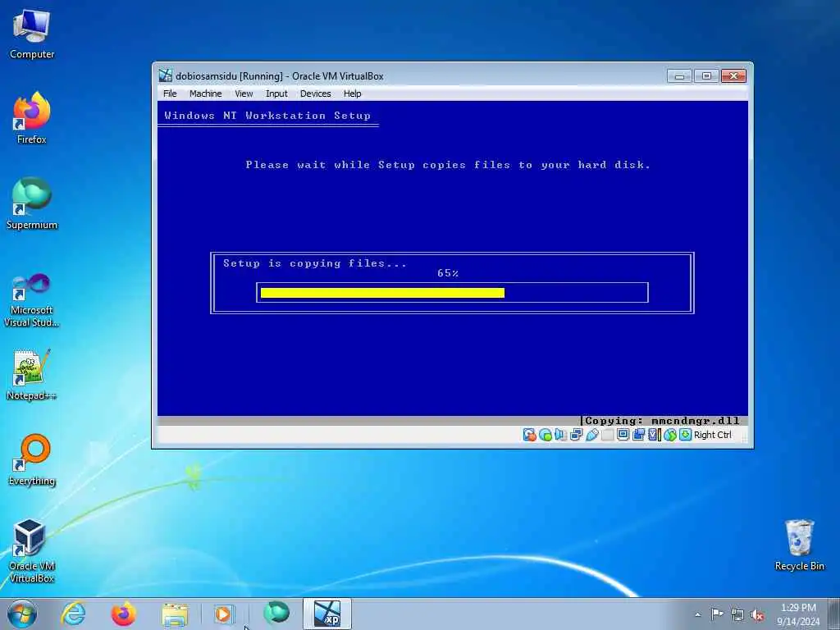Select the Firefox desktop shortcut

[x=32, y=119]
